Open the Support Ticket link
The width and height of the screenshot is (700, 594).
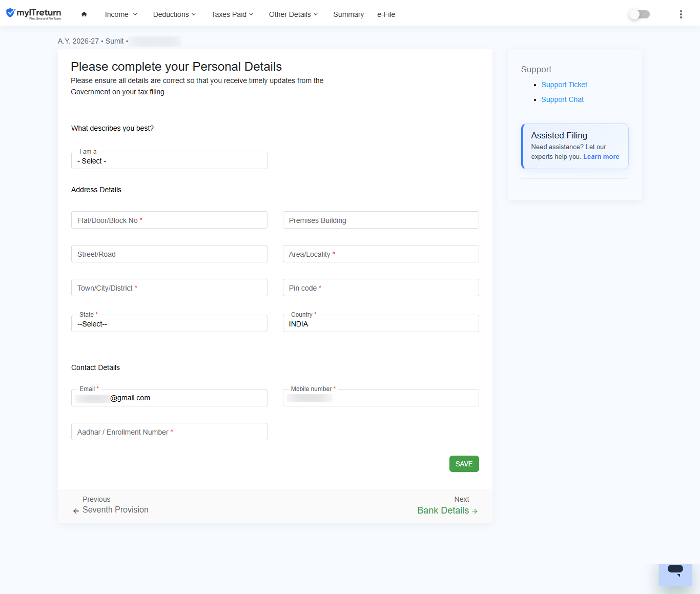(564, 85)
